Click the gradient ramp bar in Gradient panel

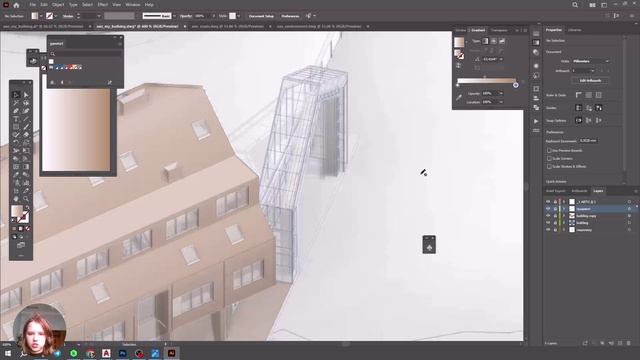(x=486, y=80)
